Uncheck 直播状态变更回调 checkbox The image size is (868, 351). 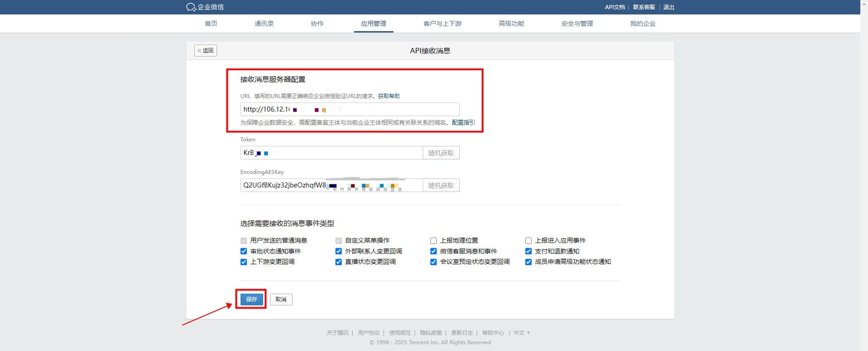tap(339, 262)
